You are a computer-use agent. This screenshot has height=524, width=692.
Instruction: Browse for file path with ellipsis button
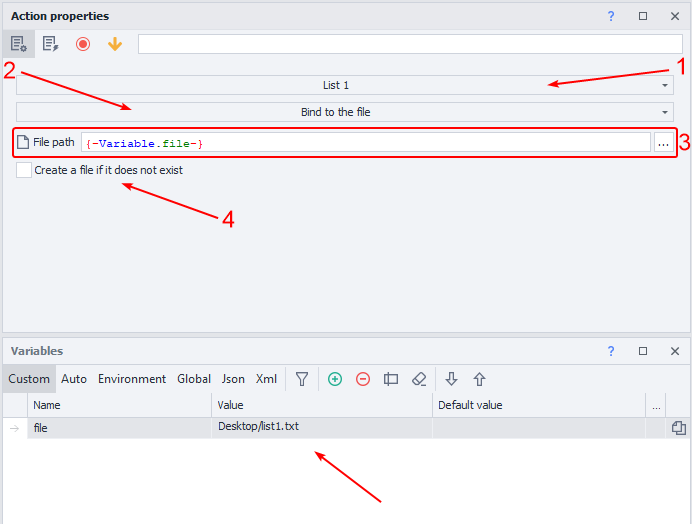point(662,143)
